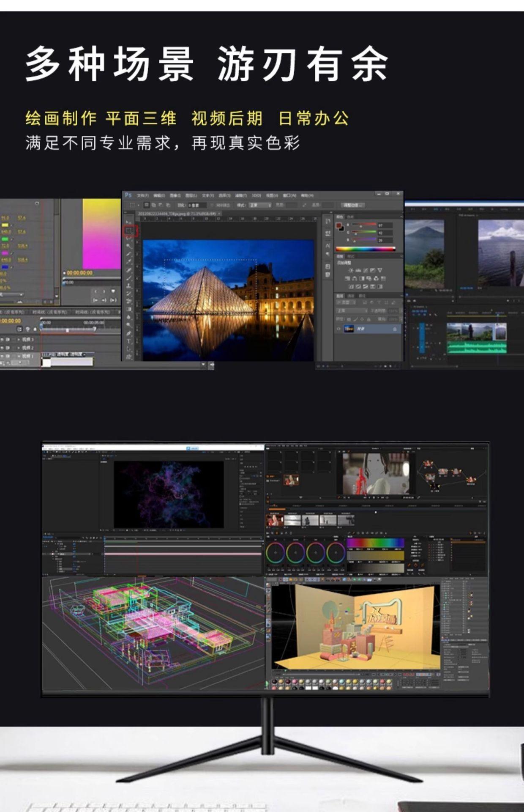
Task: Click the Brightness/Contrast sun adjustment icon
Action: click(x=350, y=270)
